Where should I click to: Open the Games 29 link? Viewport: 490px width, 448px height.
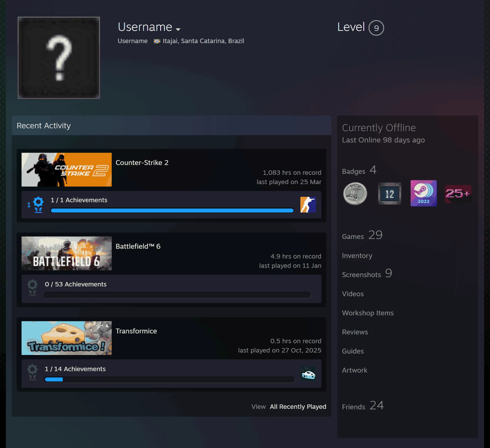[362, 235]
